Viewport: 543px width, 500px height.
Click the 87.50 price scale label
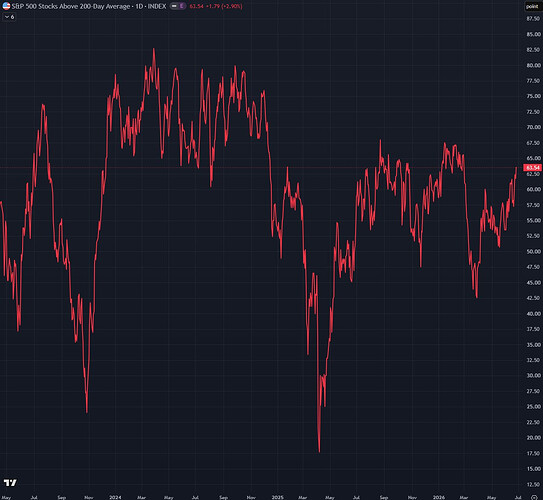point(533,19)
